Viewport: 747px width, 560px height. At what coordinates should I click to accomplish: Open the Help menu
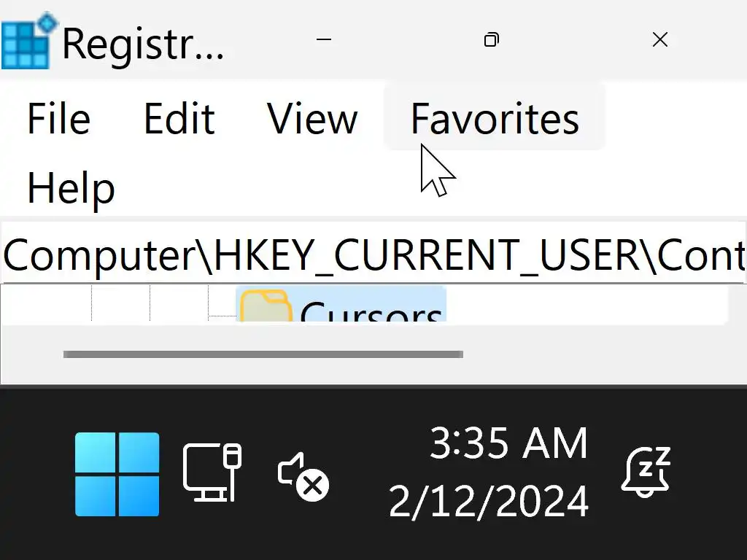coord(71,189)
